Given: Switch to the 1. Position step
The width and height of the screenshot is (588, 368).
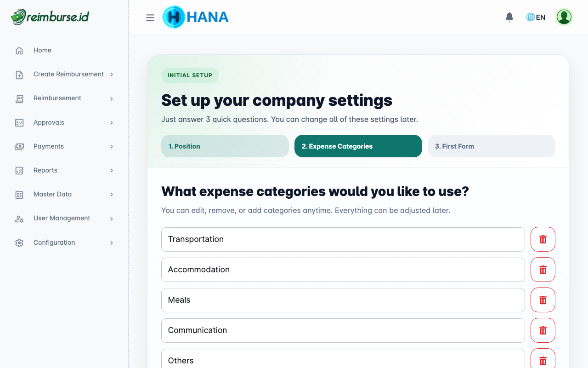Looking at the screenshot, I should click(x=225, y=146).
